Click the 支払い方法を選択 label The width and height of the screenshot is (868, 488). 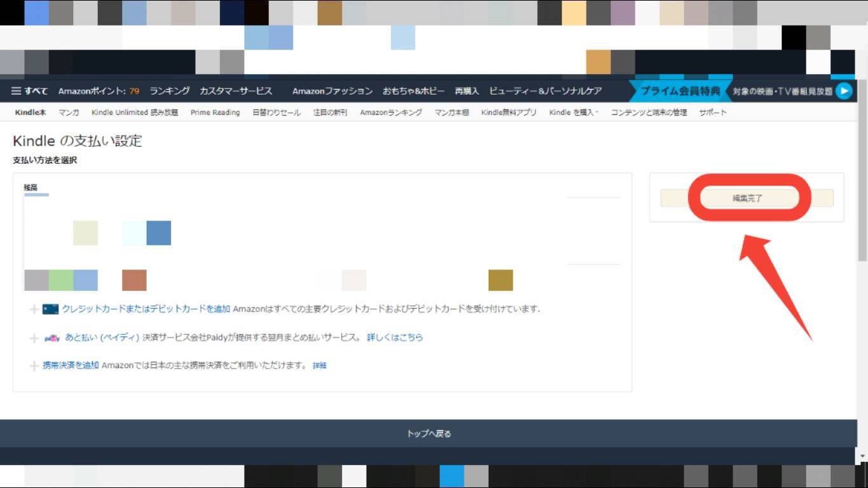(45, 161)
